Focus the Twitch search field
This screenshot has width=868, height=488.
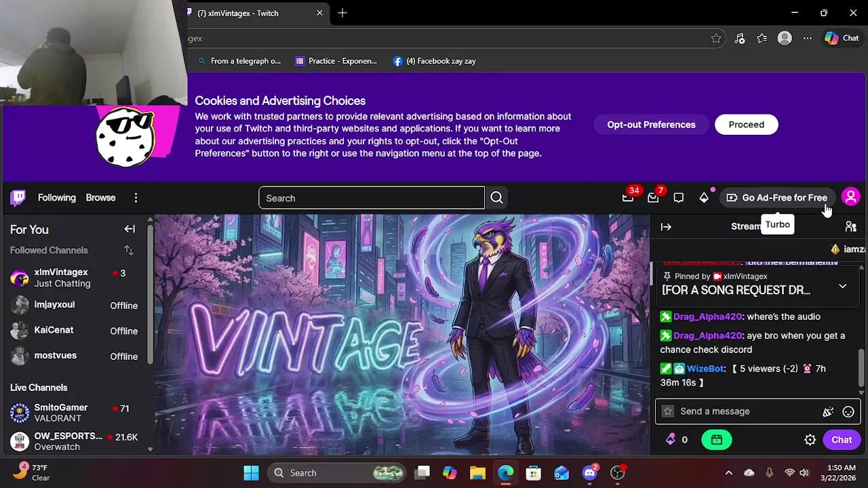click(372, 198)
